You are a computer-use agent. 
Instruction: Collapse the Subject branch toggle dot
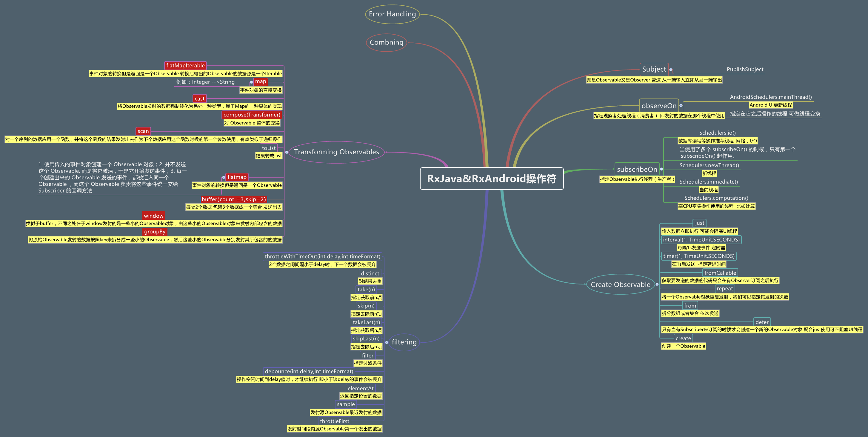click(x=671, y=70)
